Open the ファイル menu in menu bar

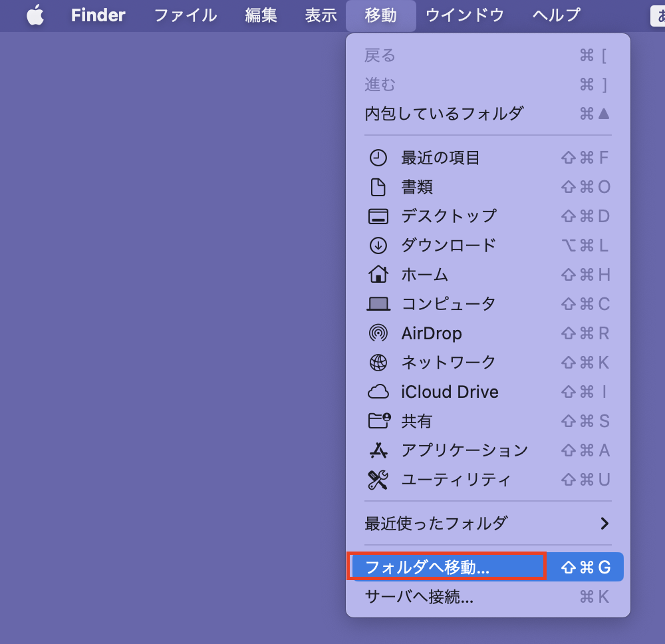pyautogui.click(x=185, y=15)
